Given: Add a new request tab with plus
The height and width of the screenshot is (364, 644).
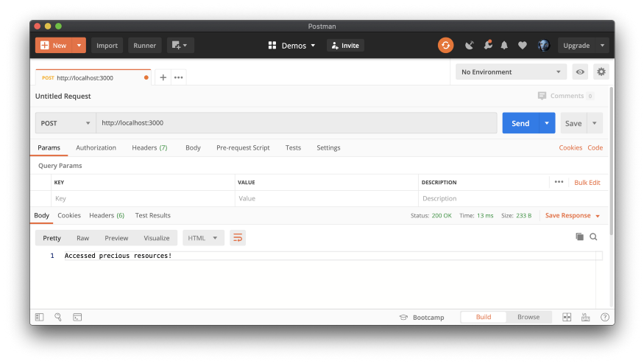Looking at the screenshot, I should point(163,77).
